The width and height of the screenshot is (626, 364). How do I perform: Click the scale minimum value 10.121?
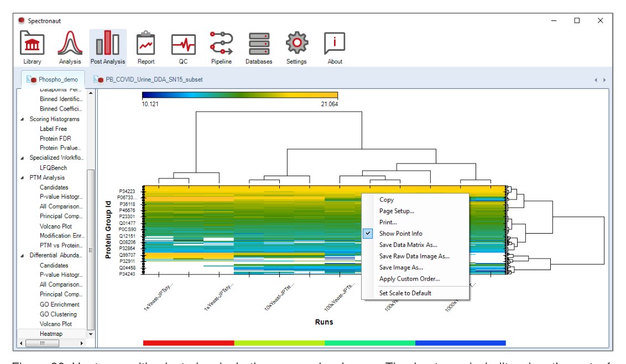coord(150,104)
